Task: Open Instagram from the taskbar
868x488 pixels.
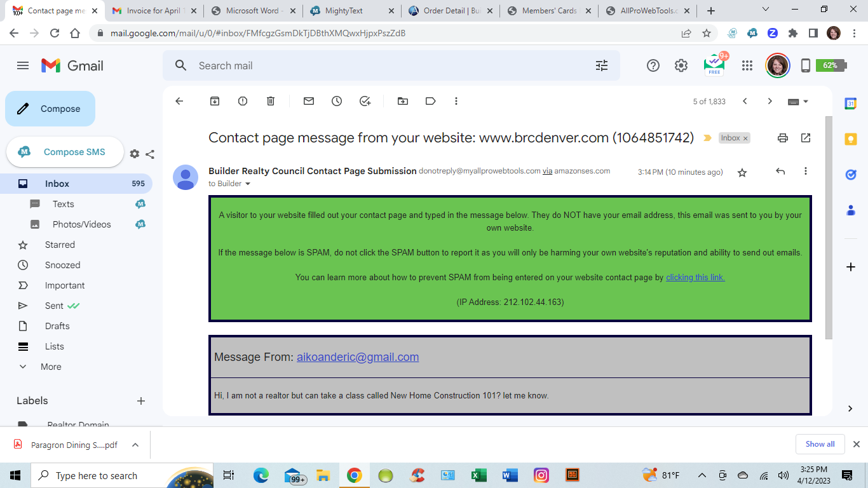Action: pos(541,475)
